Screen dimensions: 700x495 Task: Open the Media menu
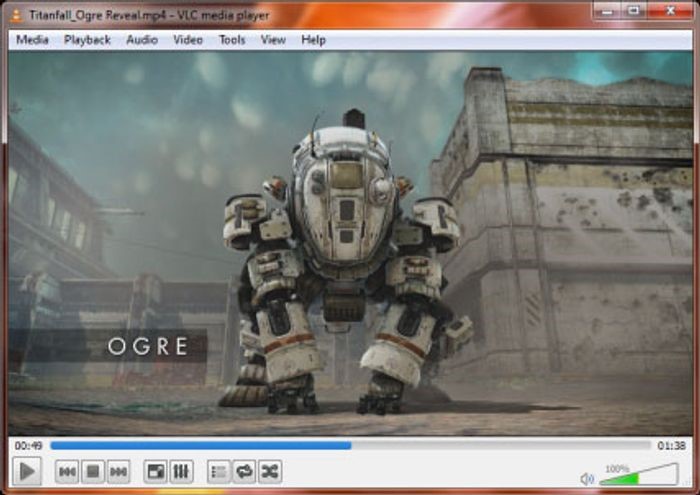[32, 40]
